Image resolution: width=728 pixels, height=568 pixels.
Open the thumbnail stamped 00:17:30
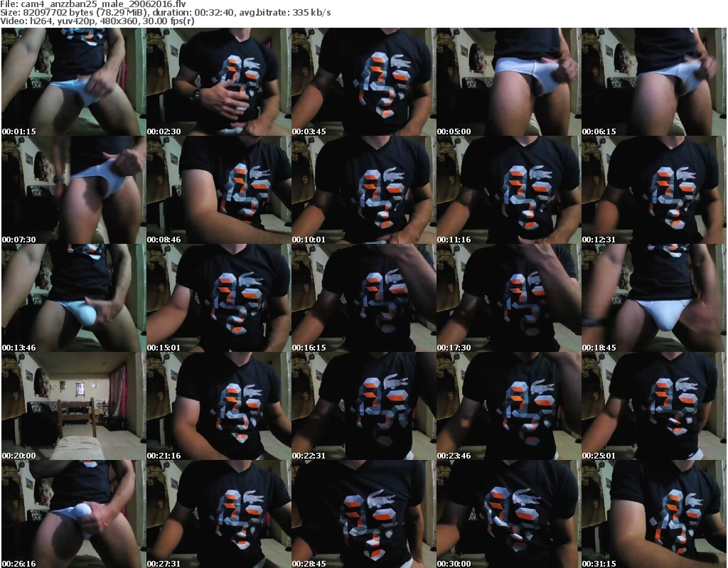pos(508,298)
